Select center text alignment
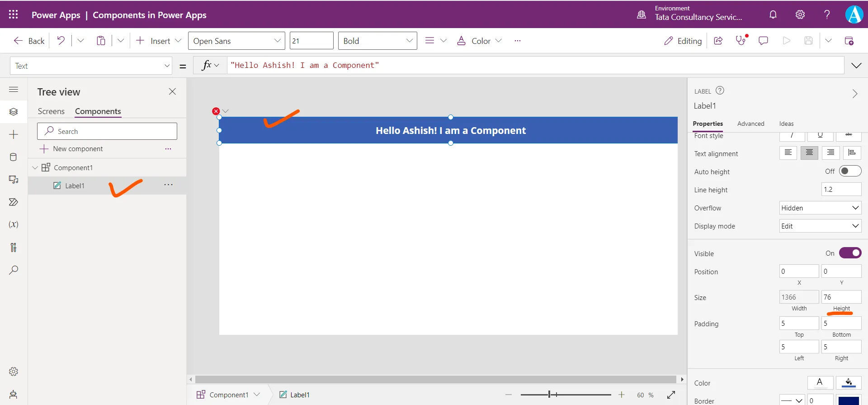The width and height of the screenshot is (868, 405). (x=809, y=153)
